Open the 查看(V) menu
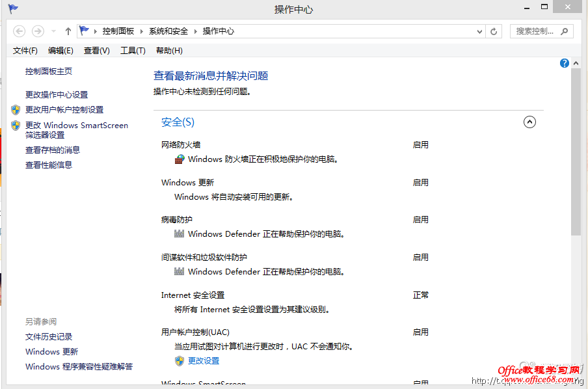Image resolution: width=588 pixels, height=389 pixels. coord(96,50)
